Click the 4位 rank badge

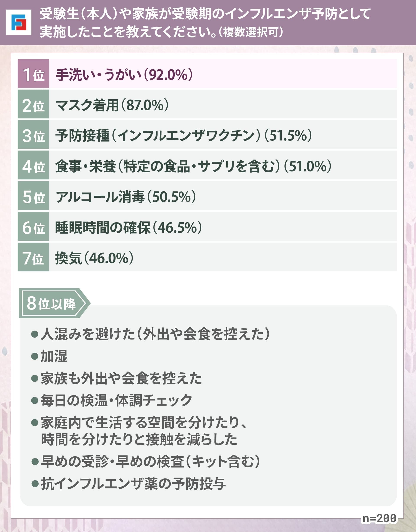(x=33, y=165)
